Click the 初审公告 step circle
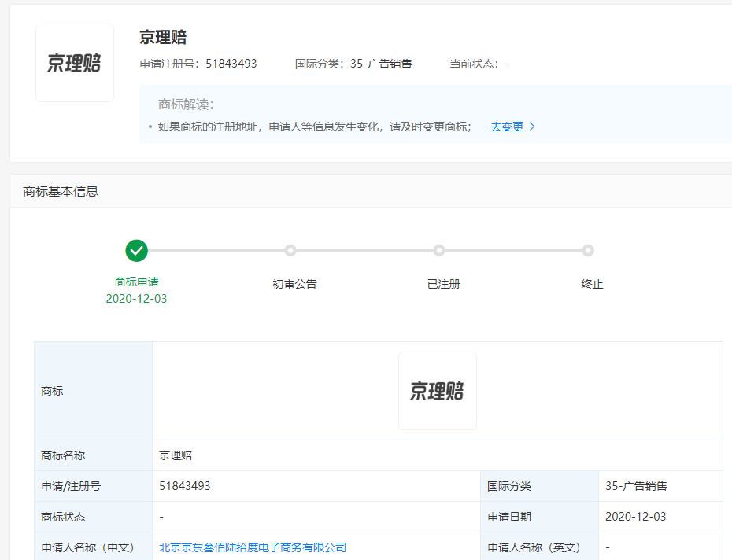This screenshot has height=560, width=732. [290, 251]
